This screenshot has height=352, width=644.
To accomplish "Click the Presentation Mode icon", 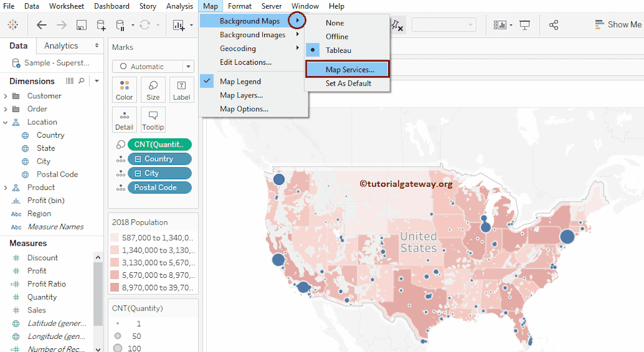I will click(525, 25).
